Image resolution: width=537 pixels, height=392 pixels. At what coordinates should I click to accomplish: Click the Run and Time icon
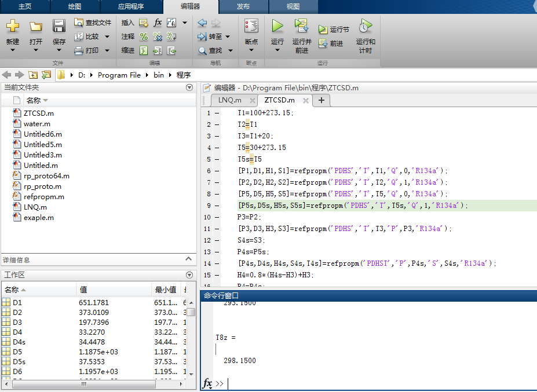click(x=365, y=27)
